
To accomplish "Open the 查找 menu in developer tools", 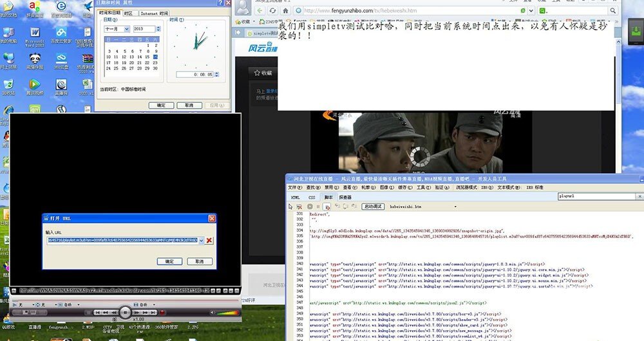I will pyautogui.click(x=314, y=187).
